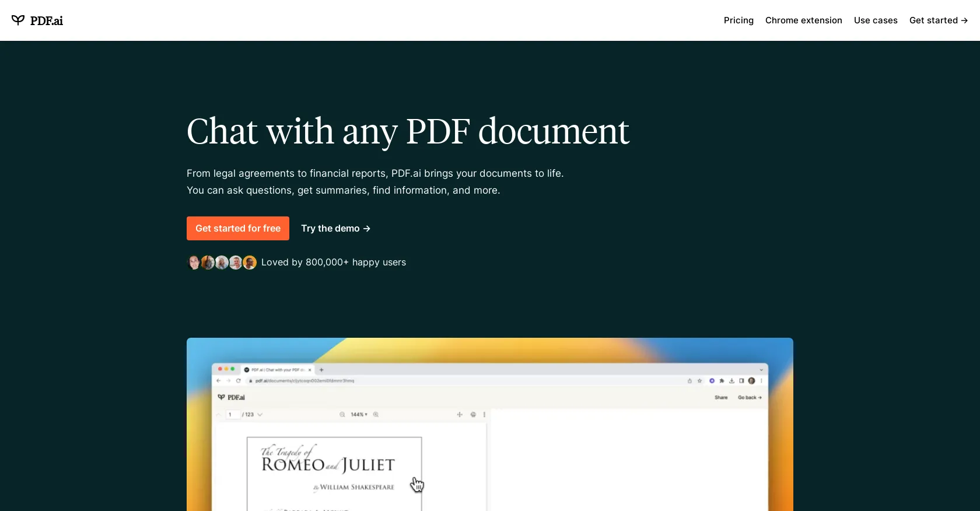Screen dimensions: 980x511
Task: Click Get started in top navigation
Action: 939,20
